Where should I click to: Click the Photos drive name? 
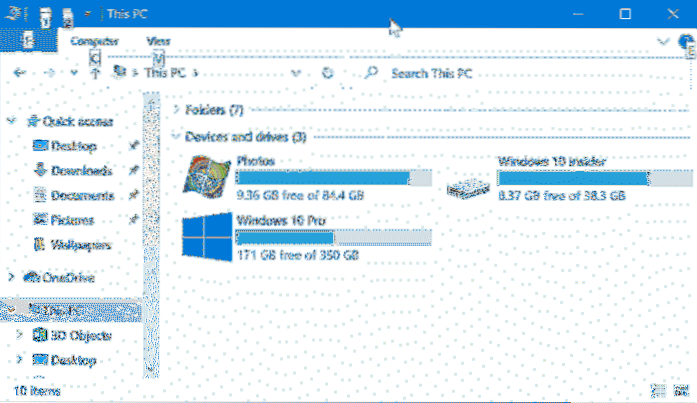tap(256, 160)
